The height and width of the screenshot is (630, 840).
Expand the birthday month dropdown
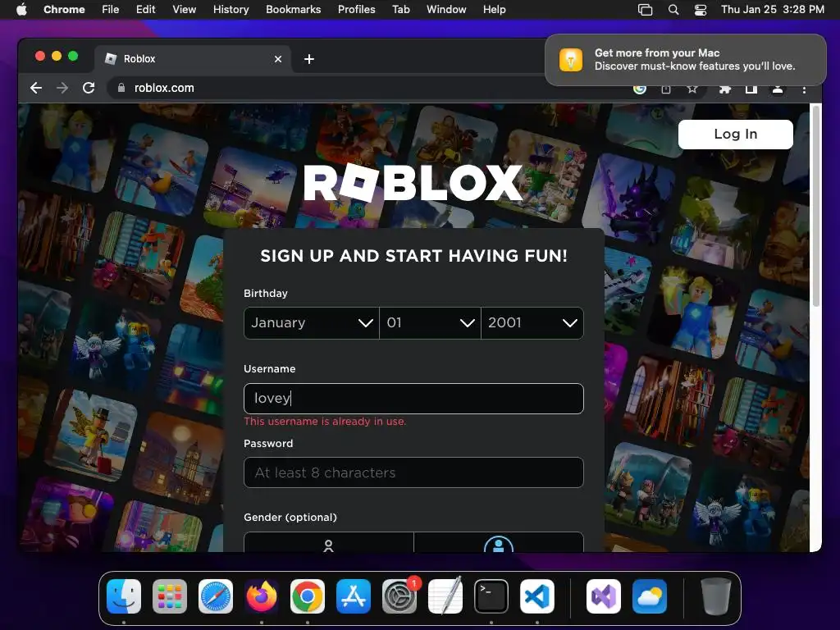[311, 323]
